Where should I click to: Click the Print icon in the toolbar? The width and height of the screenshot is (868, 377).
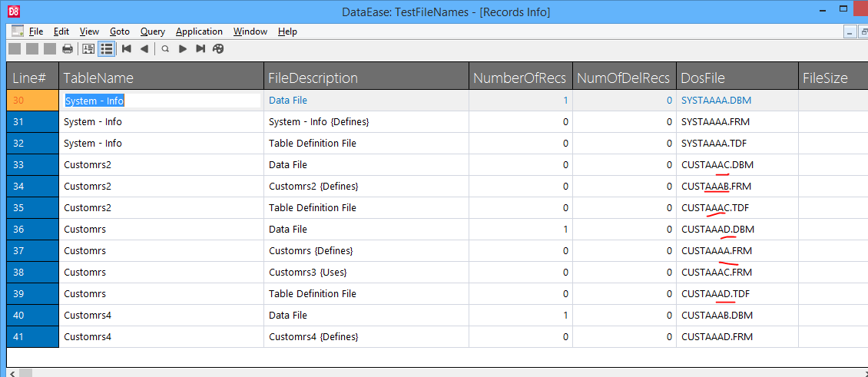tap(68, 49)
